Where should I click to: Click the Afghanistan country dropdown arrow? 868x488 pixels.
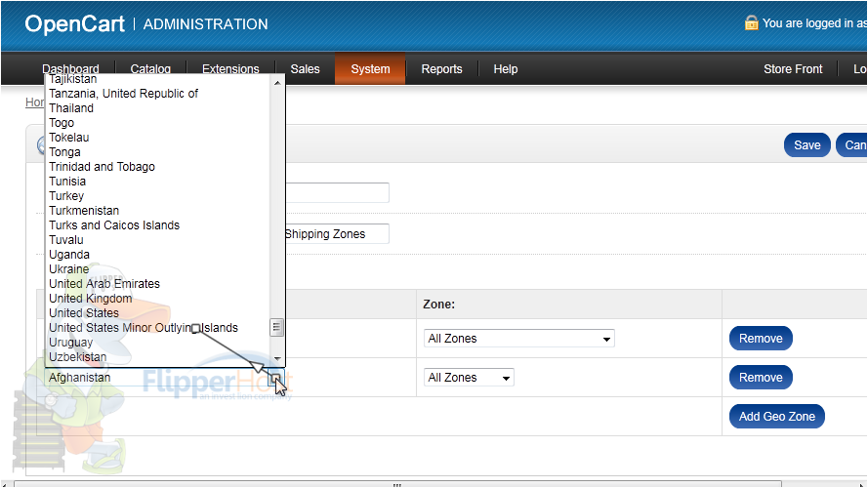coord(276,378)
